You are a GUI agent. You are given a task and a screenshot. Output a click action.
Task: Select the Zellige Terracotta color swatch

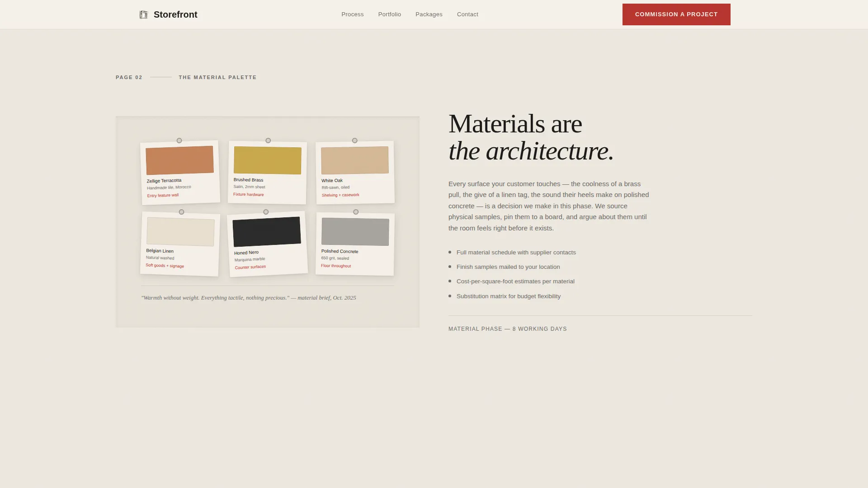[179, 160]
